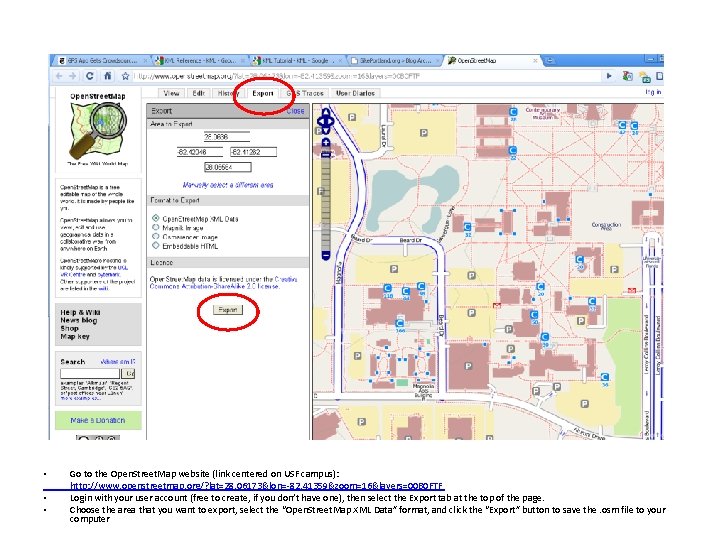Viewport: 720px width, 540px height.
Task: Pan the map right with the right arrow
Action: (x=332, y=122)
